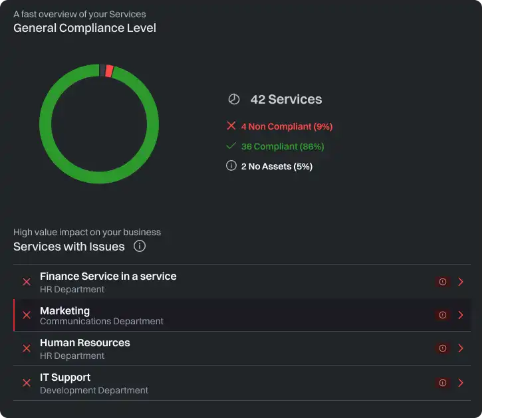
Task: Click the red segment of the compliance donut
Action: pos(109,71)
